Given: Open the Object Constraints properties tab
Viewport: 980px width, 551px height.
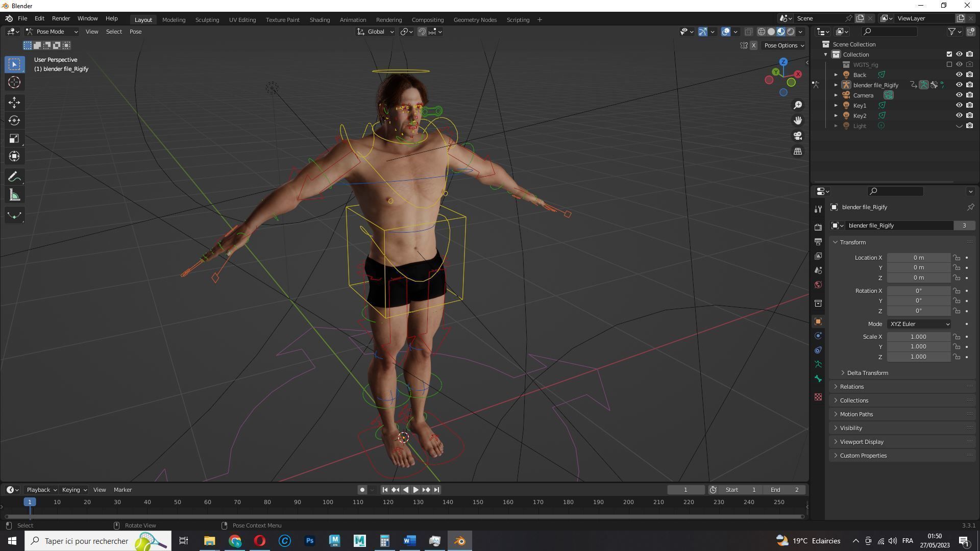Looking at the screenshot, I should 818,350.
